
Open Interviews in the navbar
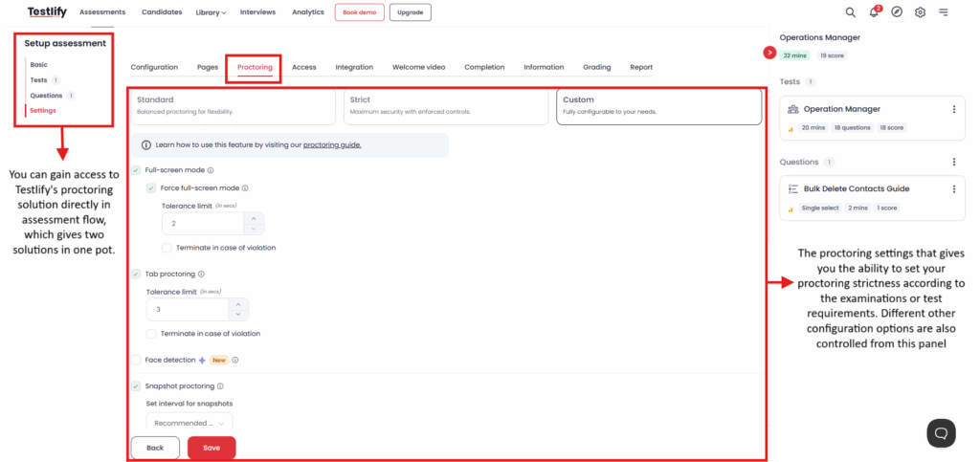tap(258, 11)
